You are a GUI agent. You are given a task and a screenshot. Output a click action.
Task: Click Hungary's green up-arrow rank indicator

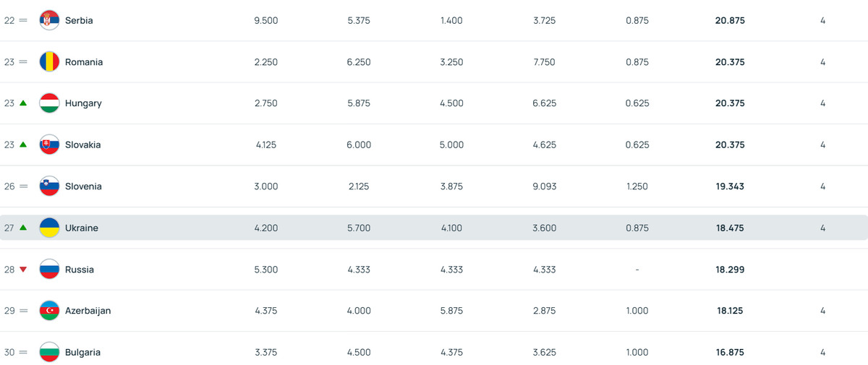pyautogui.click(x=23, y=103)
